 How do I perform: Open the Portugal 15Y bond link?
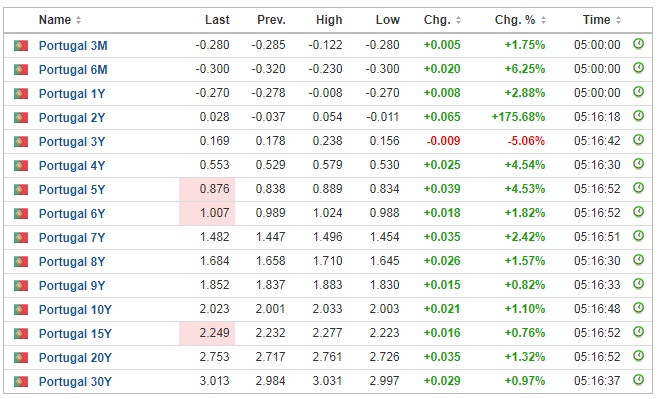coord(75,333)
